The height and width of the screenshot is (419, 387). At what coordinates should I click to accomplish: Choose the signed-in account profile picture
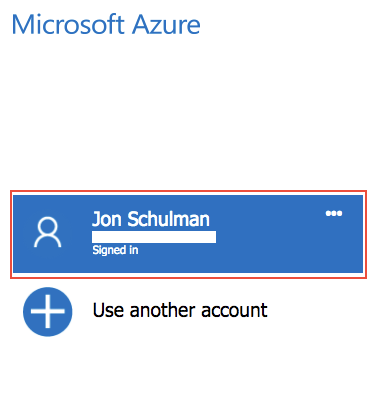(x=48, y=232)
